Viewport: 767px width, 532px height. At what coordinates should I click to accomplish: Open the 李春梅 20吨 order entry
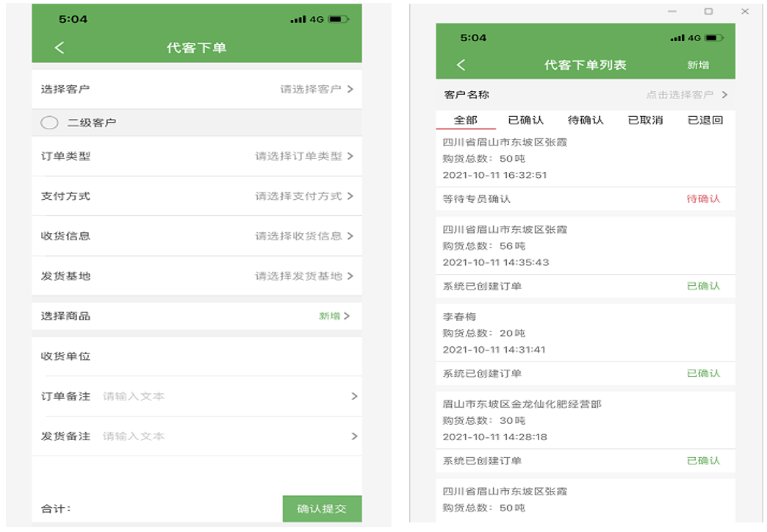(x=585, y=333)
